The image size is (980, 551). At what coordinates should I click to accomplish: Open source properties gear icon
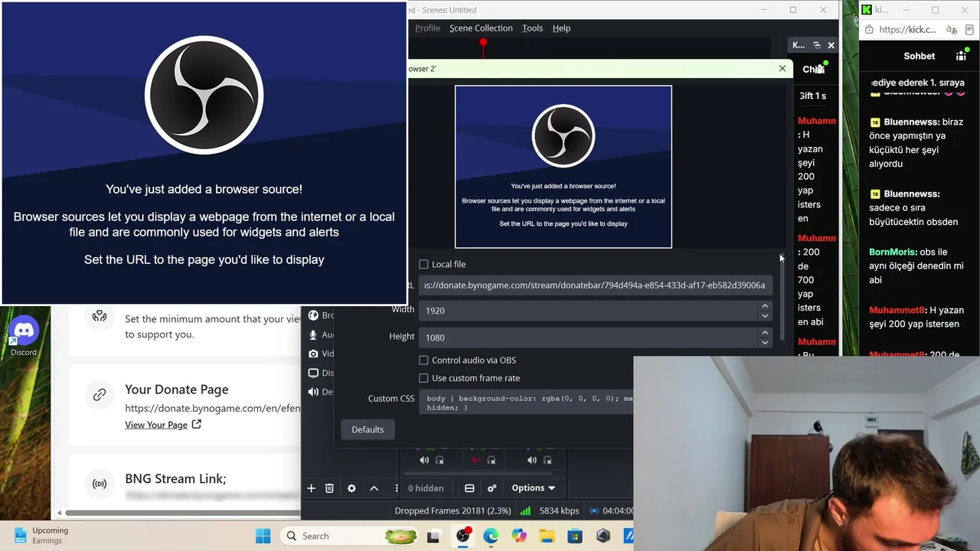click(x=351, y=488)
